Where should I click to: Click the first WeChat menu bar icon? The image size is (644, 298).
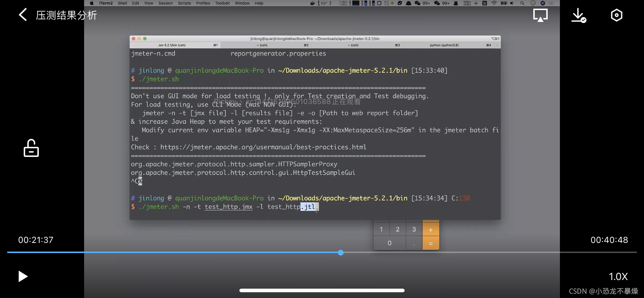point(417,3)
